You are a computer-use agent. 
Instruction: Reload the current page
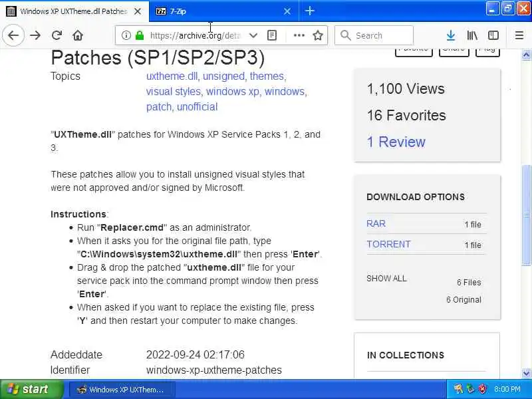[57, 35]
